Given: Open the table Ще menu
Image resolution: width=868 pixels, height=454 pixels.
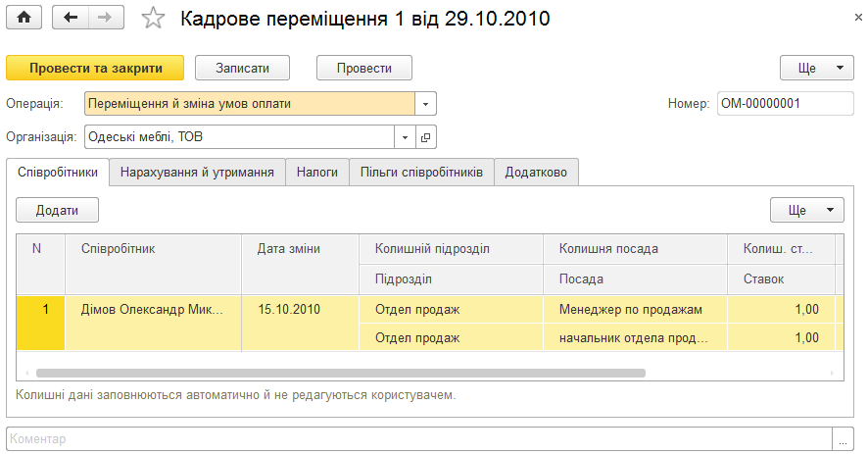Looking at the screenshot, I should [x=807, y=210].
